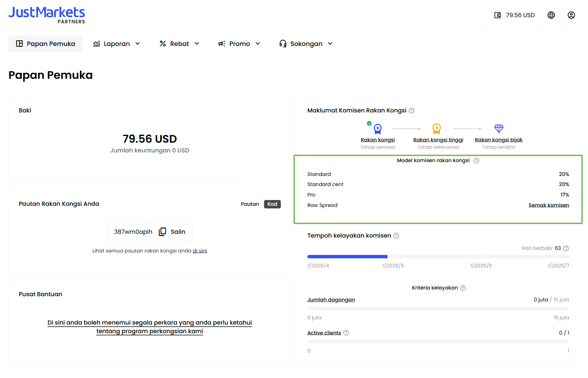588x378 pixels.
Task: Click help icon beside Maklumat Komisen Rakan Kongsi
Action: tap(411, 111)
